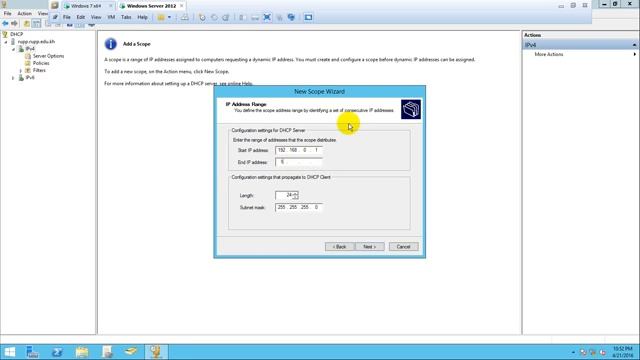Open File Explorer from the taskbar
Viewport: 640px width, 360px height.
click(82, 352)
